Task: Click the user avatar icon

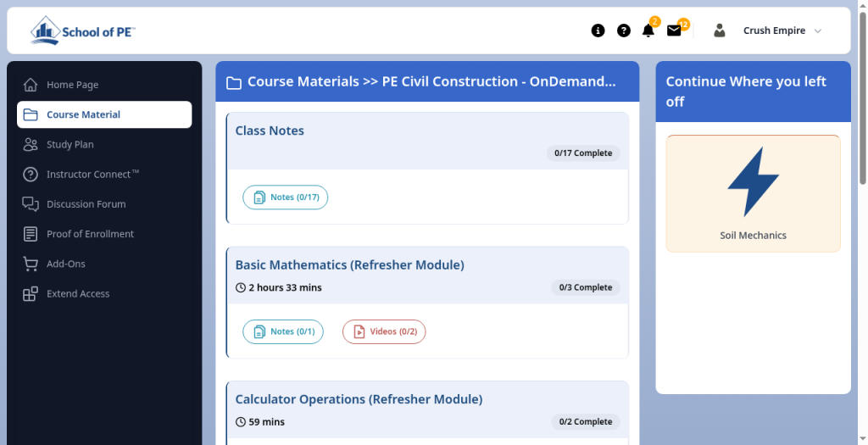Action: point(719,31)
